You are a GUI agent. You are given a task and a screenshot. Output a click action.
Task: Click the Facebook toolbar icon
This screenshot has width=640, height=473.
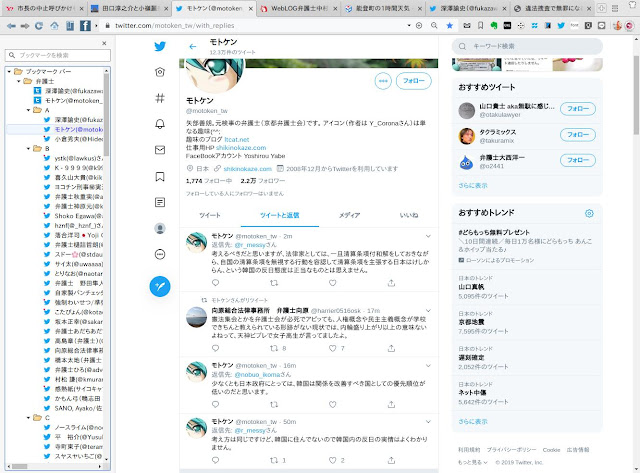pos(85,26)
